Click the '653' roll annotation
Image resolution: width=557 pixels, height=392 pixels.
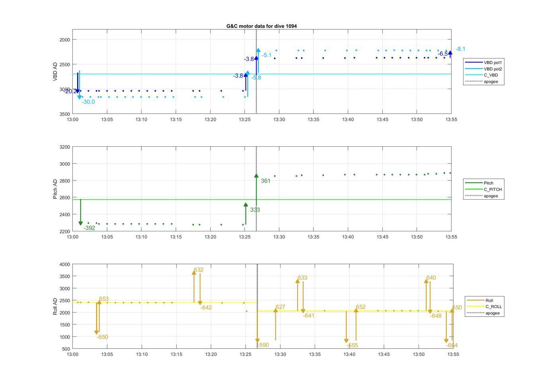point(104,299)
